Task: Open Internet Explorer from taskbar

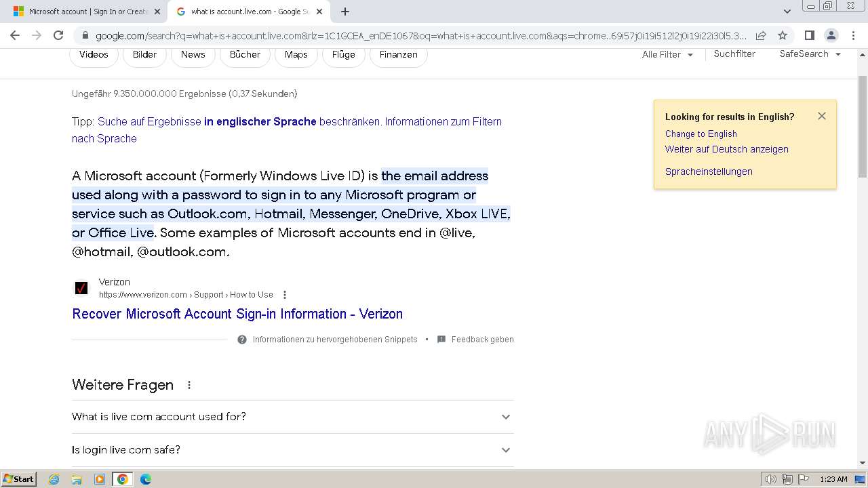Action: [x=54, y=479]
